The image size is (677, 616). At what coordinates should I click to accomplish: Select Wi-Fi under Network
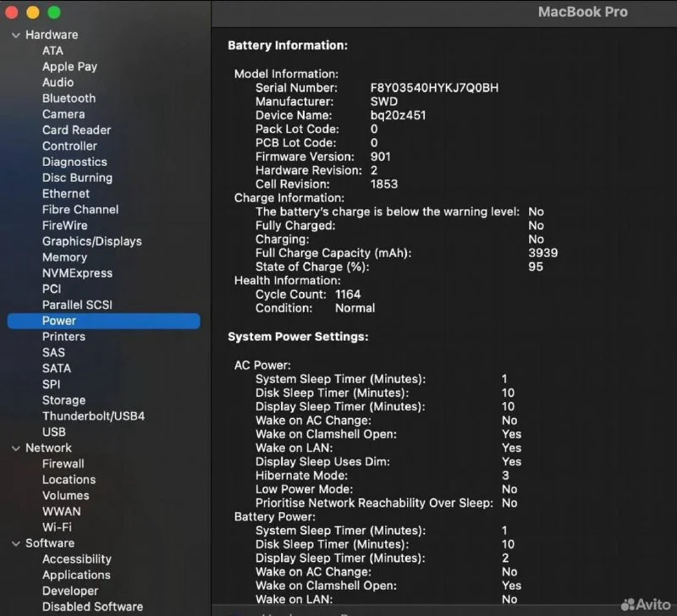coord(57,527)
